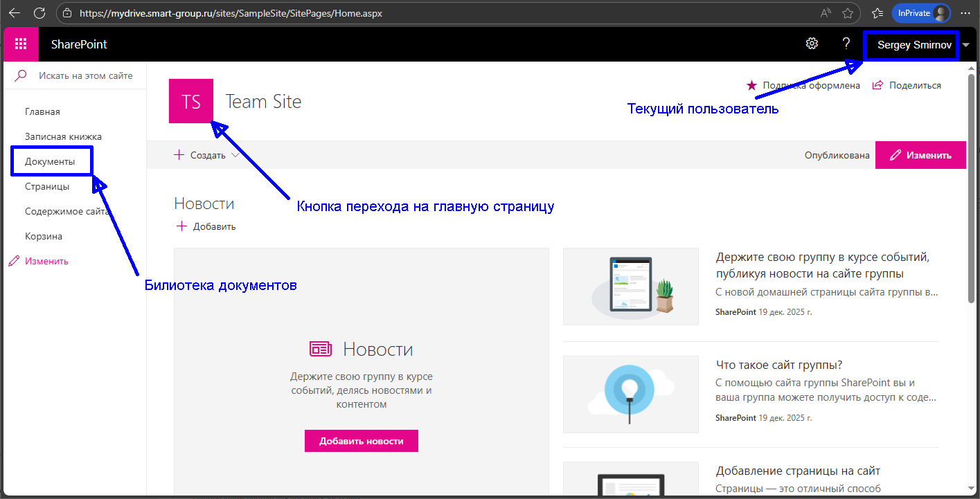This screenshot has height=499, width=980.
Task: Open the 'Что такое сайт группы?' article
Action: (778, 365)
